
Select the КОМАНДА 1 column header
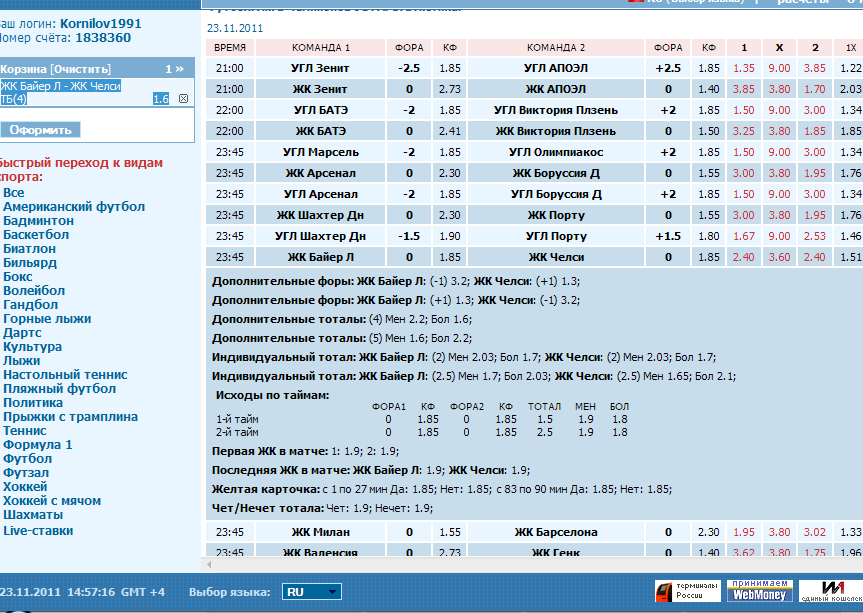click(x=321, y=47)
